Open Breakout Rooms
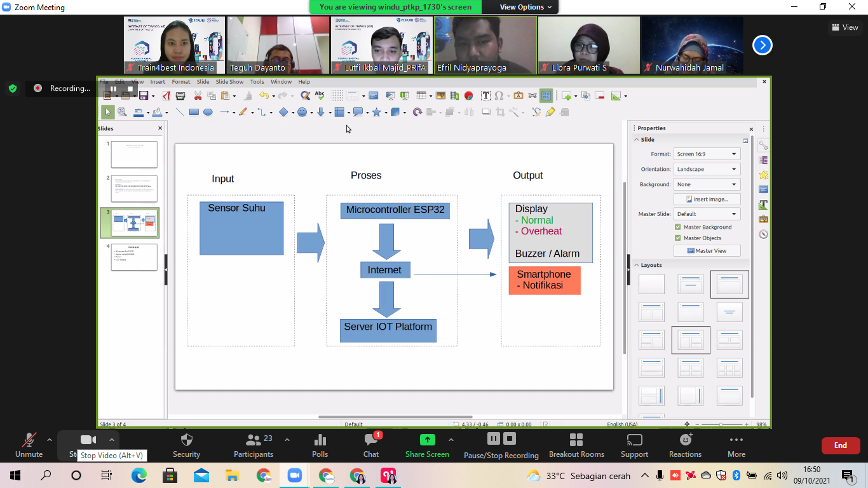The image size is (868, 488). tap(576, 440)
